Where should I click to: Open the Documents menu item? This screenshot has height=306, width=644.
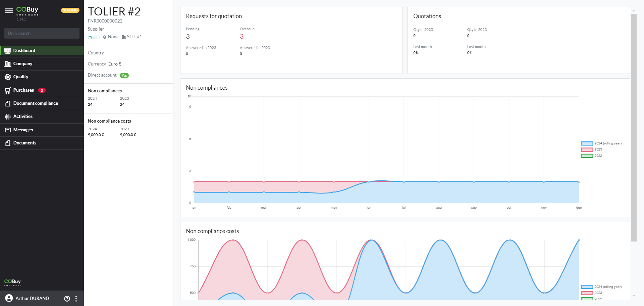tap(25, 143)
